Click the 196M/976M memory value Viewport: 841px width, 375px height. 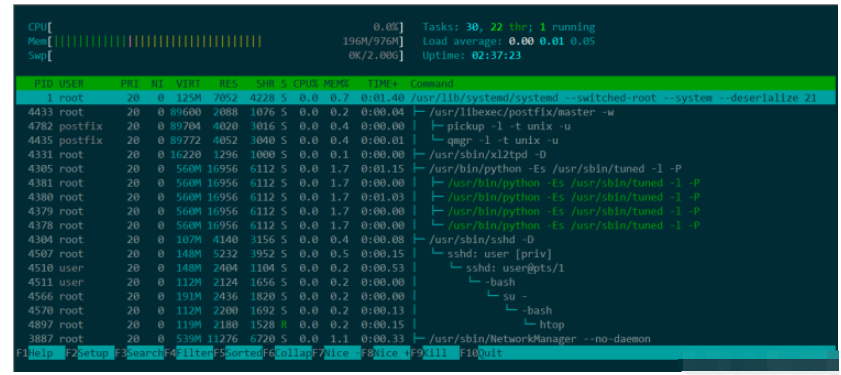pos(371,41)
